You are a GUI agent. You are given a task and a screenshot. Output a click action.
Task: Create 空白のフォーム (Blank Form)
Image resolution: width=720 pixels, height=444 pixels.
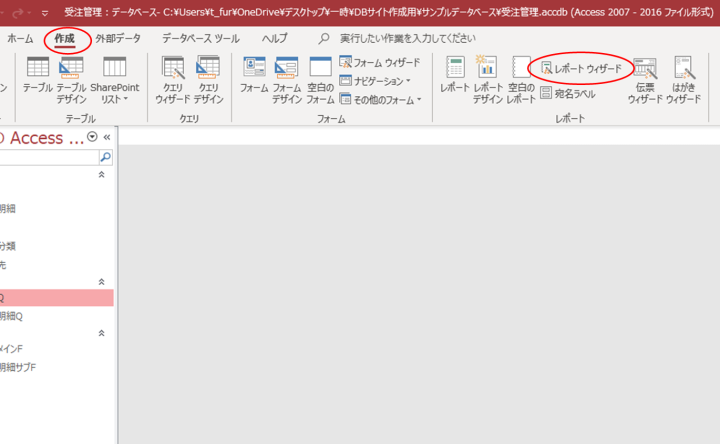point(320,77)
